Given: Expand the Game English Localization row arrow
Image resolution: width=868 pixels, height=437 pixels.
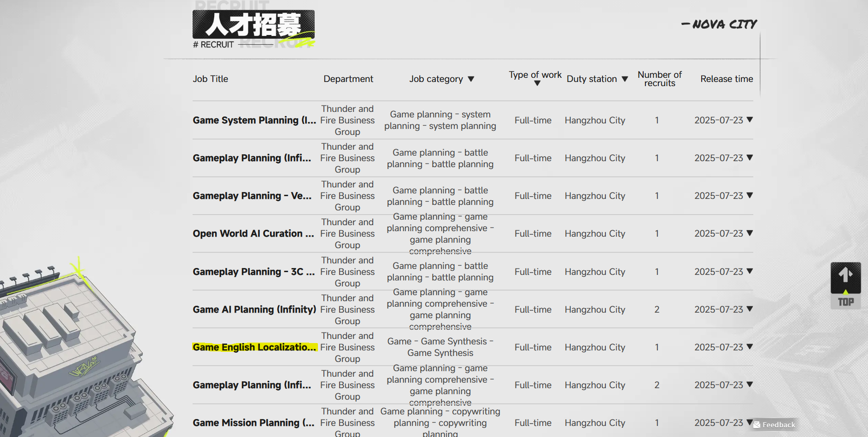Looking at the screenshot, I should click(750, 347).
